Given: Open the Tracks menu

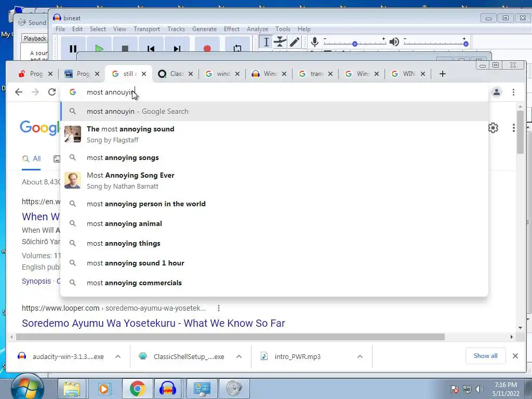Looking at the screenshot, I should (176, 29).
